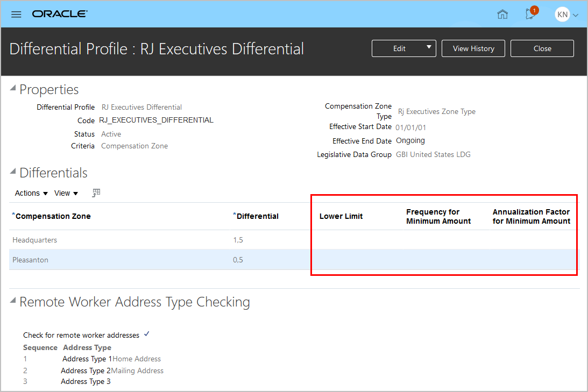Collapse Remote Worker Address Type Checking section
Screen dimensions: 588x392
tap(13, 302)
